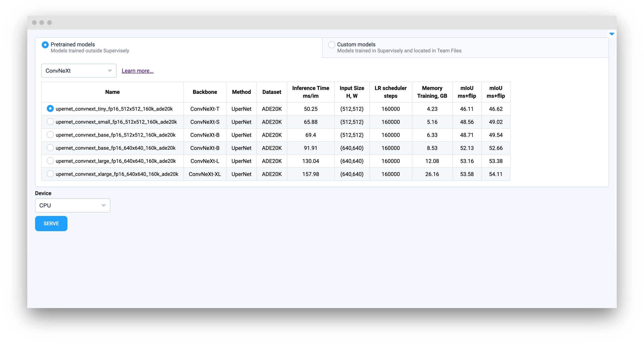Click the Backbone column header
This screenshot has width=644, height=347.
pos(205,92)
